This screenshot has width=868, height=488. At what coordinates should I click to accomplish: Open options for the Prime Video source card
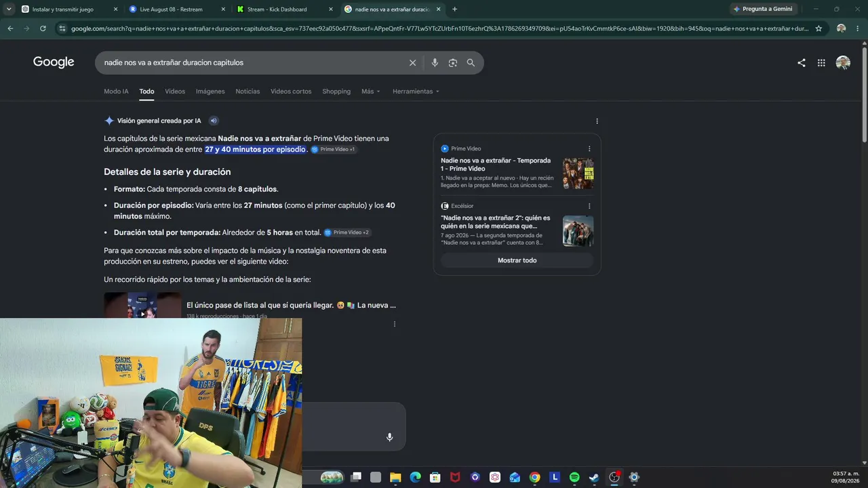click(589, 148)
